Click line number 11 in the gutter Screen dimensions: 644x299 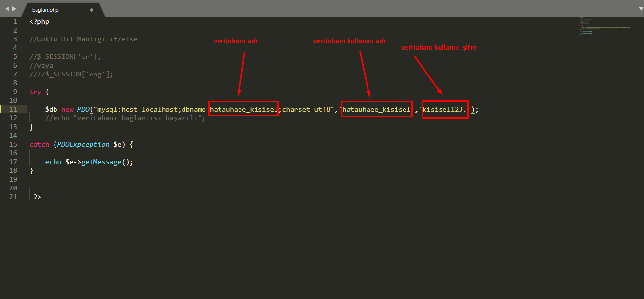[13, 109]
